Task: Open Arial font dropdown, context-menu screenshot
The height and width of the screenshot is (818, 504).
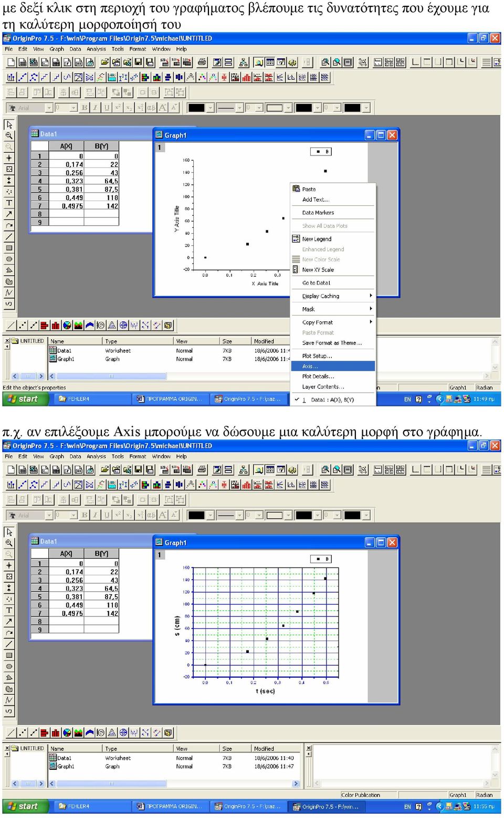Action: click(x=49, y=108)
